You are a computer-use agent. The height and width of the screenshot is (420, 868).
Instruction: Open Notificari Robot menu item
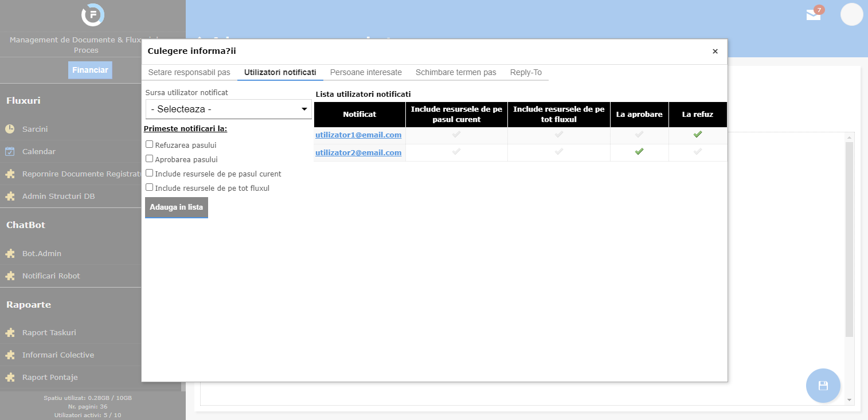pyautogui.click(x=51, y=276)
